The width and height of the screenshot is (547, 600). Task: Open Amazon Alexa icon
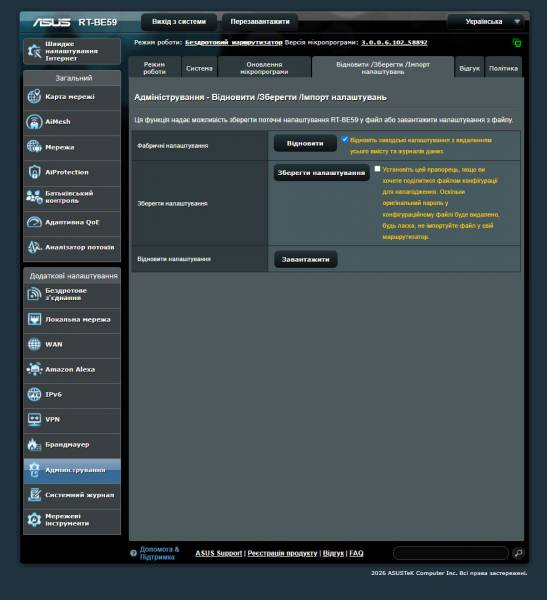point(34,369)
